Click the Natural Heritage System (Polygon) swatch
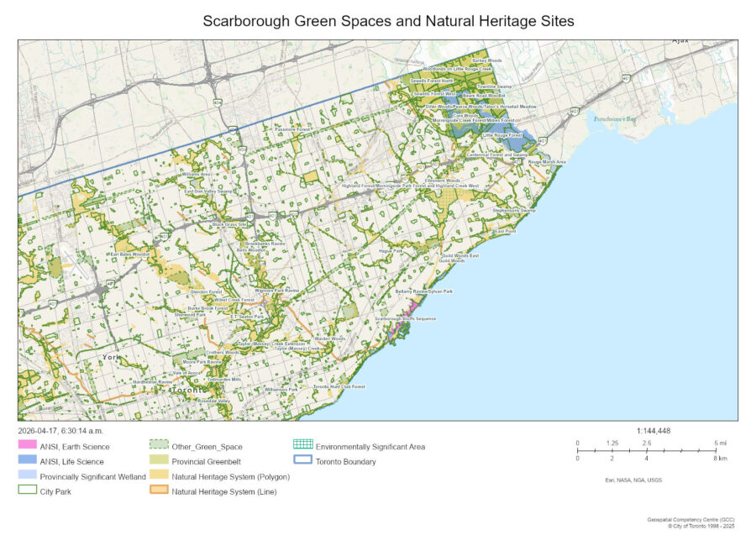756x535 pixels. [159, 476]
